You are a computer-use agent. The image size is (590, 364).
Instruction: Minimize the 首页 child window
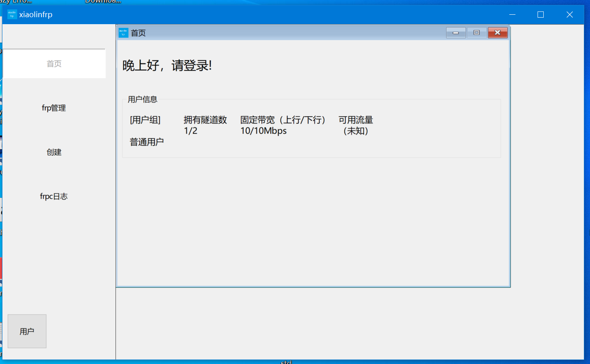tap(456, 32)
